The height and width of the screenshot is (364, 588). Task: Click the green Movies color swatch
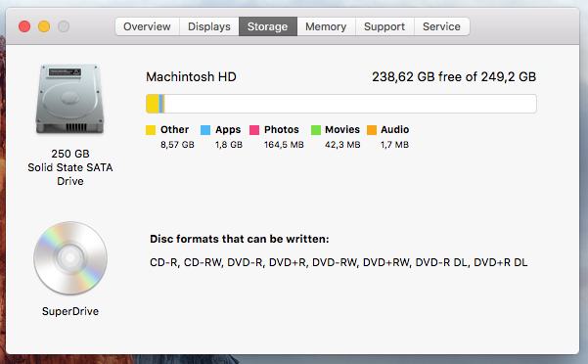316,130
